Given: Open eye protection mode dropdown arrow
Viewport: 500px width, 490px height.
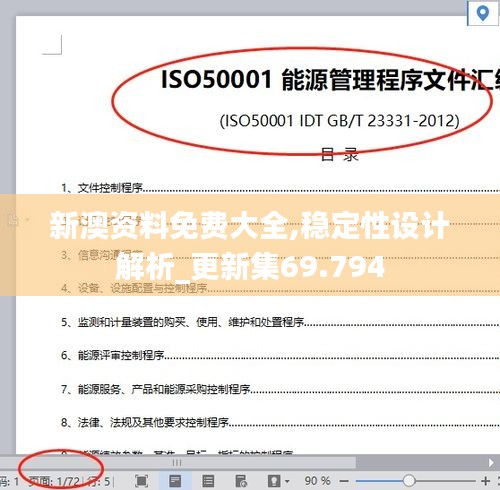Looking at the screenshot, I should pos(287,481).
